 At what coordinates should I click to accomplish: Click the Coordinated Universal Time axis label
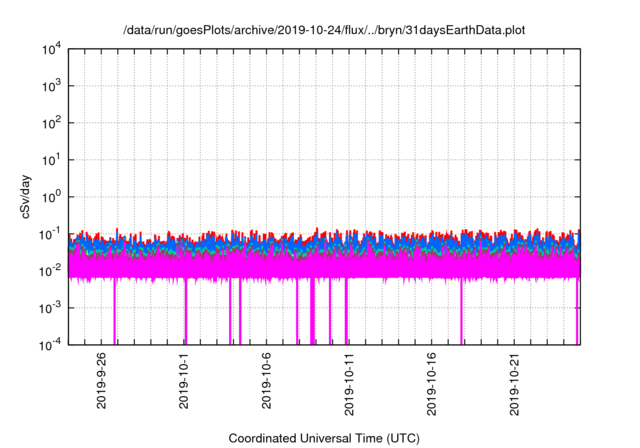coord(324,438)
